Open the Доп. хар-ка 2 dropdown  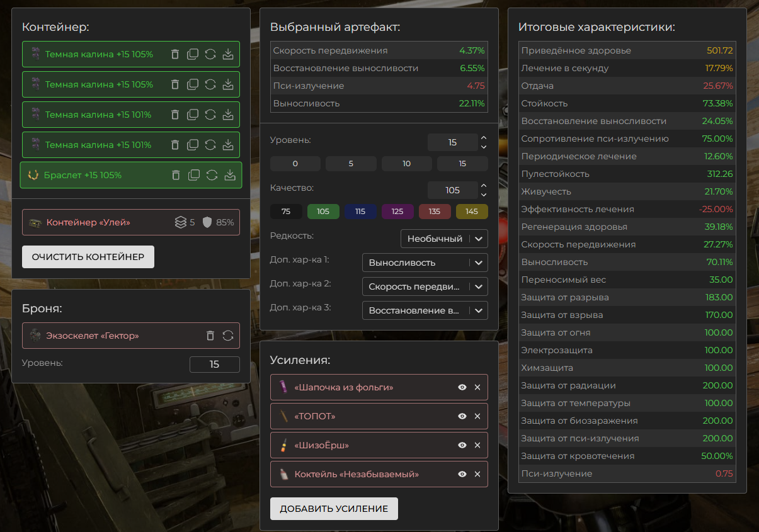[425, 286]
